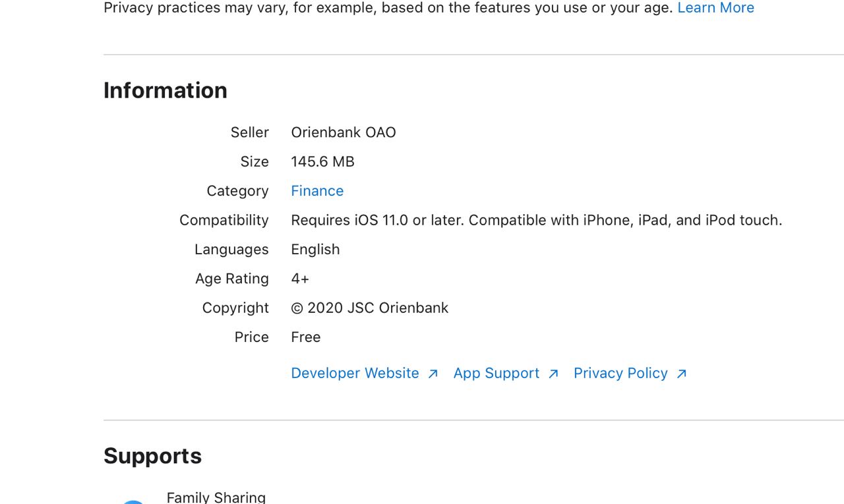The image size is (844, 504).
Task: Click the Price label
Action: [252, 337]
